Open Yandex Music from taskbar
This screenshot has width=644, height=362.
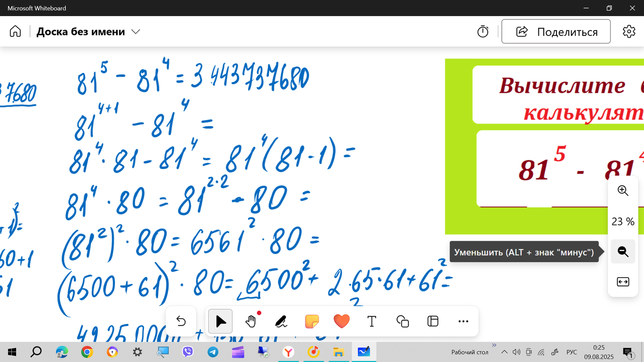click(313, 352)
